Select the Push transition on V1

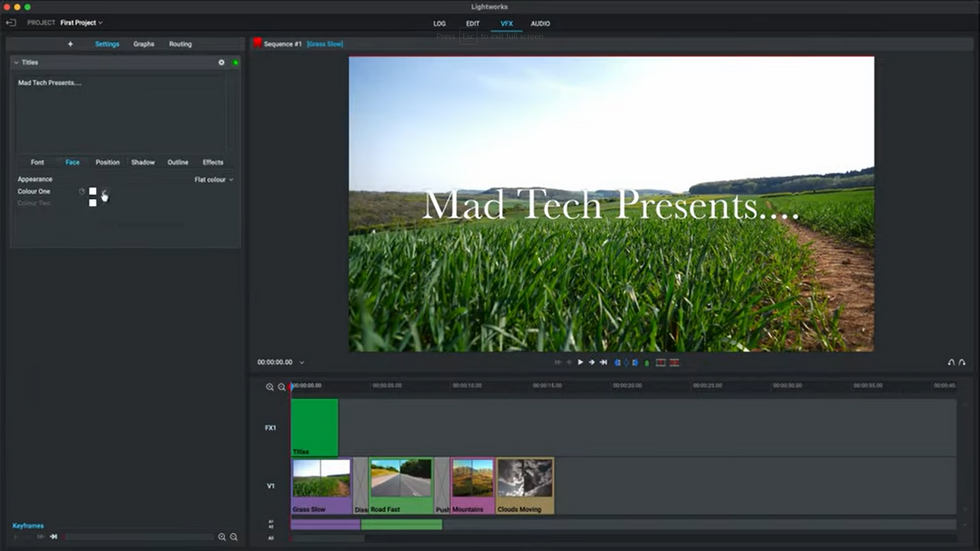coord(442,486)
